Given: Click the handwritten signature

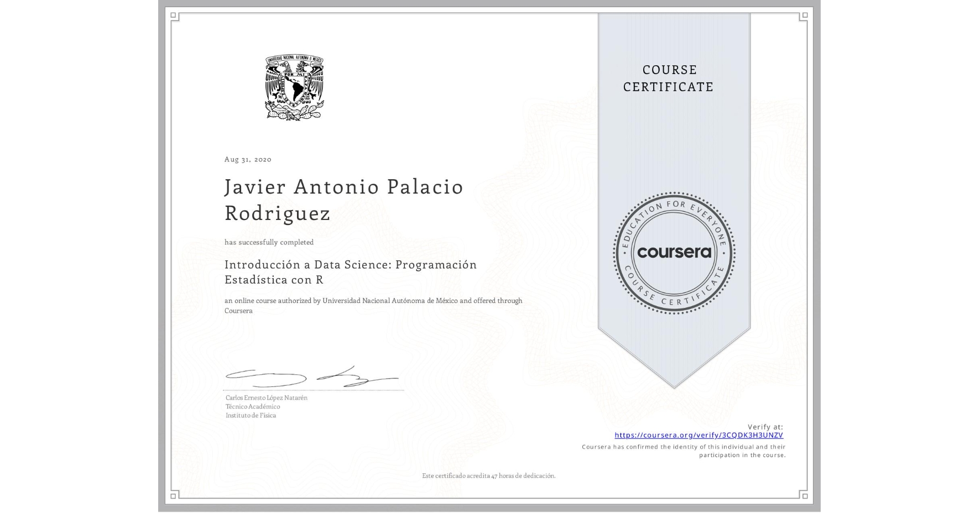Looking at the screenshot, I should click(312, 376).
